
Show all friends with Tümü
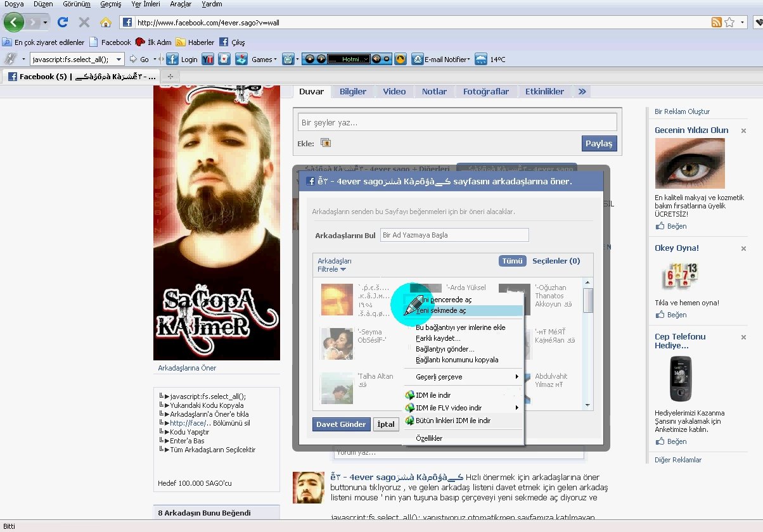(512, 261)
